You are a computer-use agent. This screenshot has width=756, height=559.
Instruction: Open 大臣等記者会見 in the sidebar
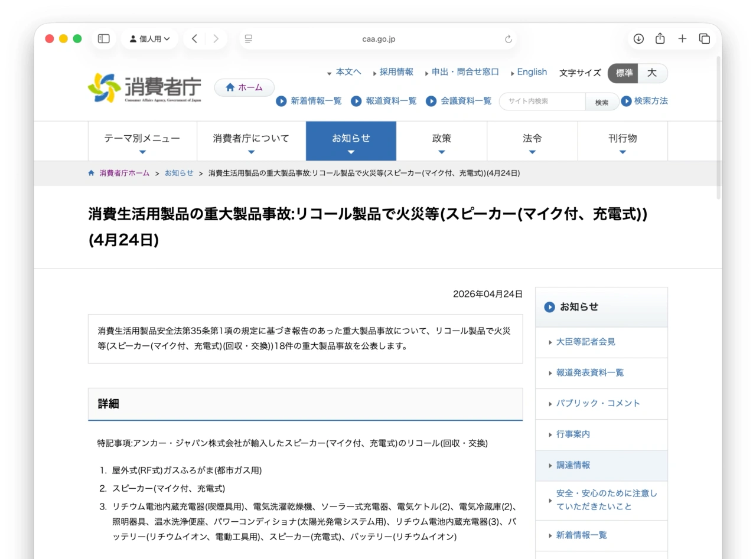tap(585, 342)
